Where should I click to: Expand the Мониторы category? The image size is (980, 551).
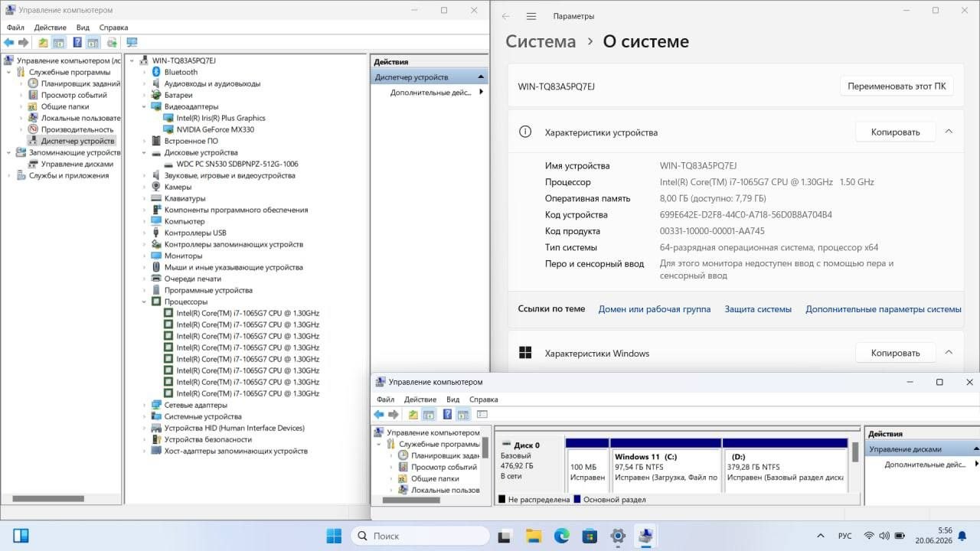point(144,256)
